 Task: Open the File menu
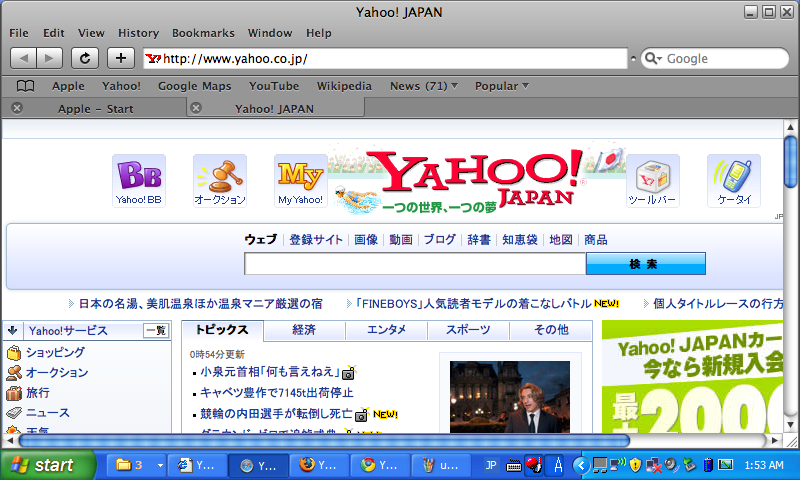coord(19,33)
